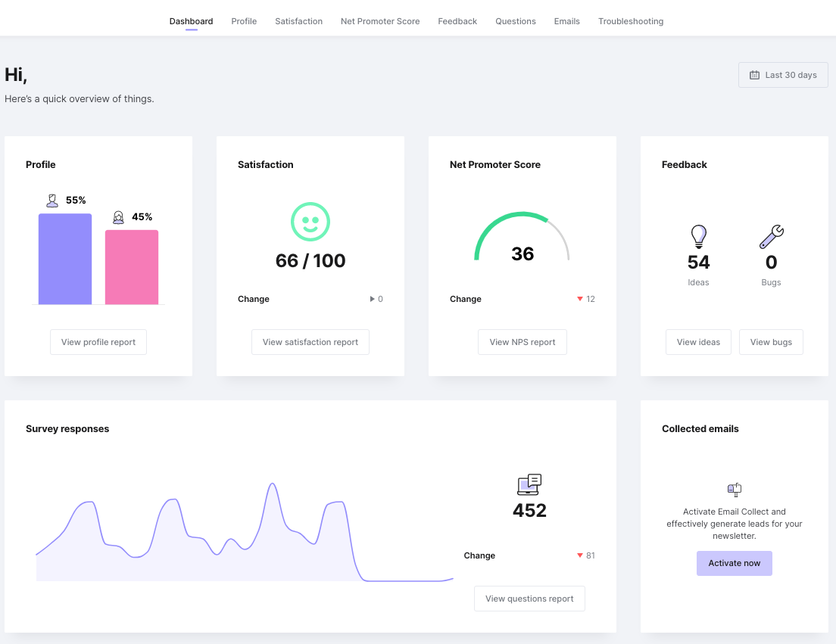Open the Last 30 days date range selector
This screenshot has width=836, height=644.
click(783, 75)
